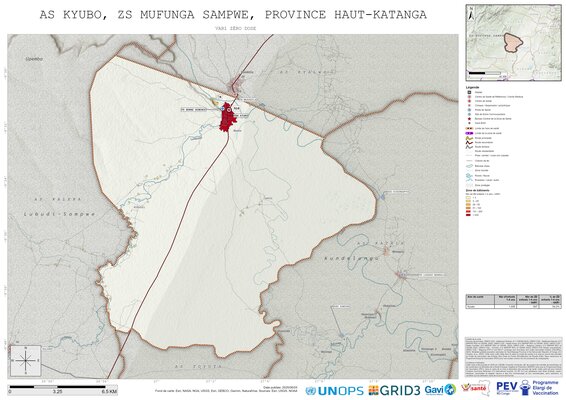Click the 'Zone de bâtiments' legend heading
Viewport: 566px width, 400px height.
(x=478, y=190)
